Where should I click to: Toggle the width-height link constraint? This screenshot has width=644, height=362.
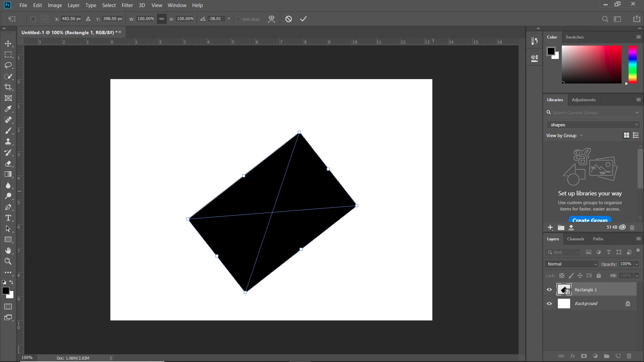(162, 19)
